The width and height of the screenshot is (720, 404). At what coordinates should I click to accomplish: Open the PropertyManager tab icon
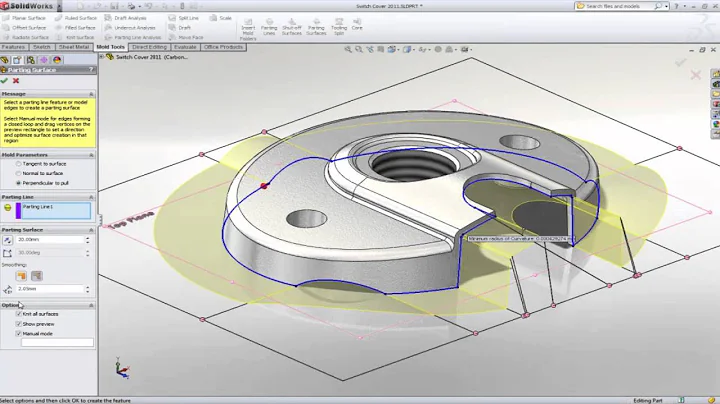click(x=17, y=60)
